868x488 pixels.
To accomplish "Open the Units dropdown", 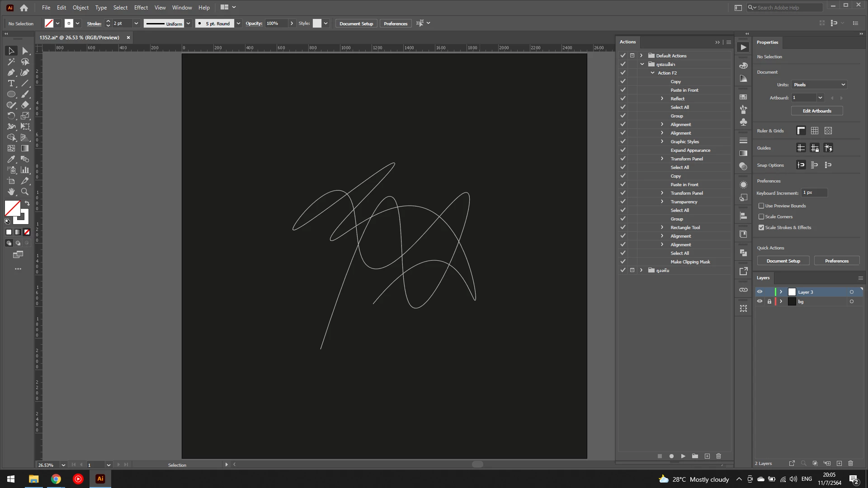I will pyautogui.click(x=819, y=85).
